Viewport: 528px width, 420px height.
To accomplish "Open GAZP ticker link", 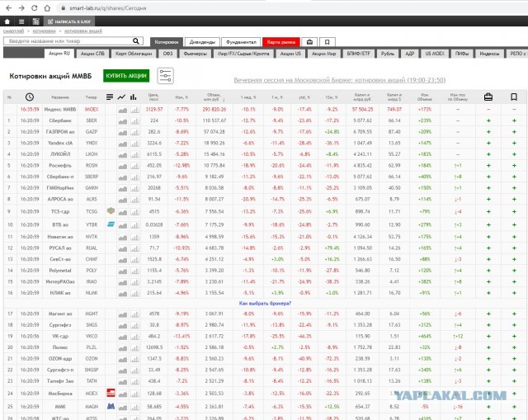I will pos(92,132).
